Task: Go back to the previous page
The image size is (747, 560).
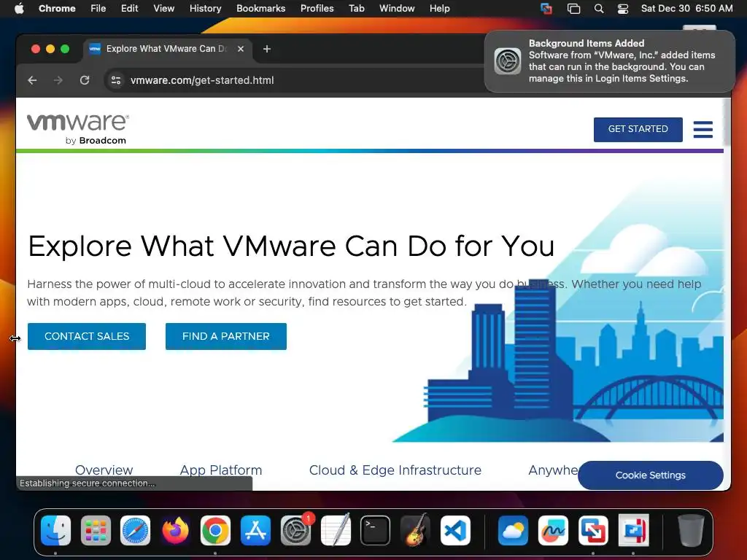Action: (x=32, y=80)
